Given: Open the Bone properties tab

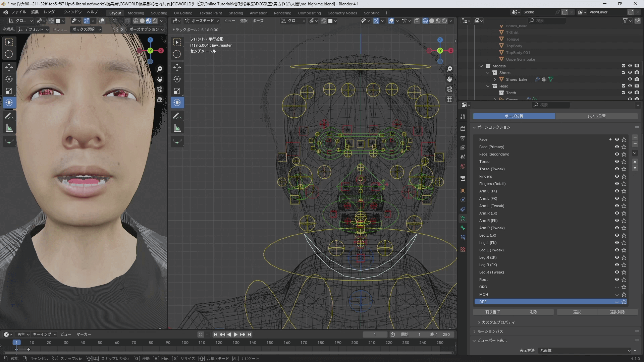Looking at the screenshot, I should click(463, 228).
